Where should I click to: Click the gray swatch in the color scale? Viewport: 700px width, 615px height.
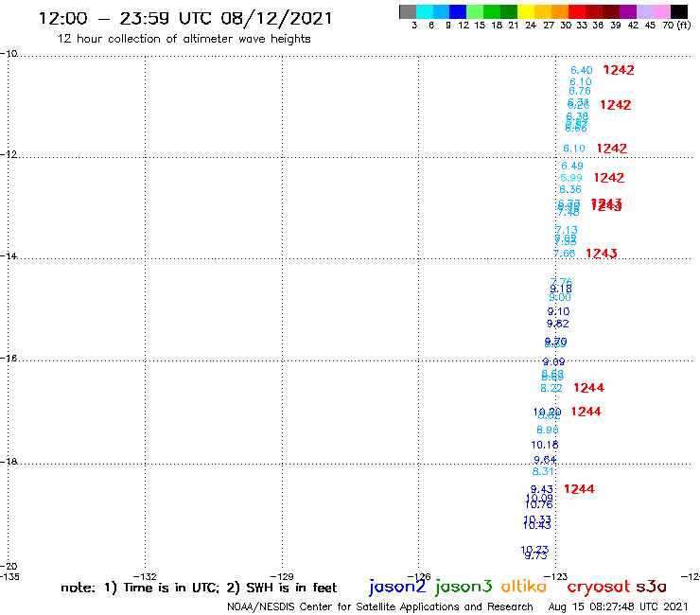coord(408,11)
